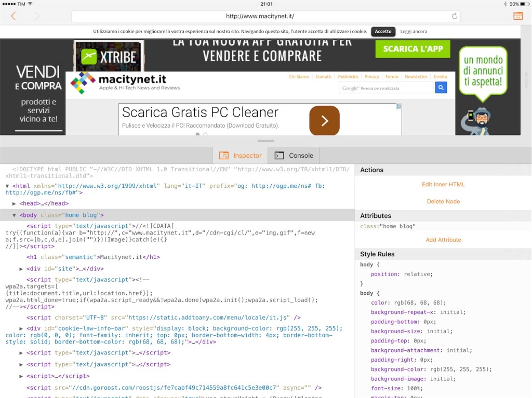Expand the head element node
The width and height of the screenshot is (532, 398).
tap(14, 203)
